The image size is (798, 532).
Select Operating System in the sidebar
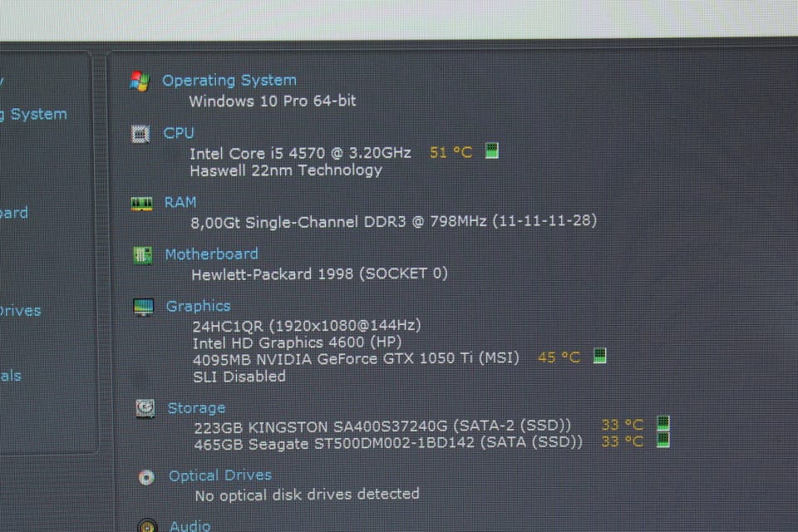click(33, 114)
